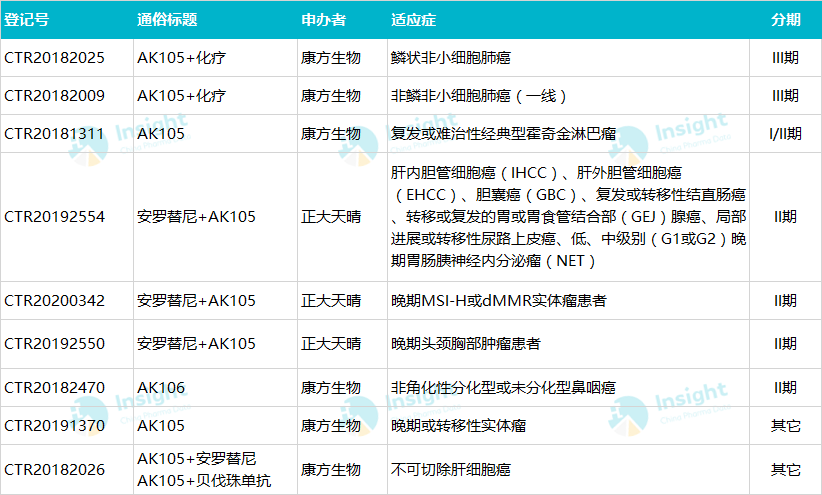Image resolution: width=822 pixels, height=495 pixels.
Task: Click the 申办者 column header
Action: coord(323,20)
